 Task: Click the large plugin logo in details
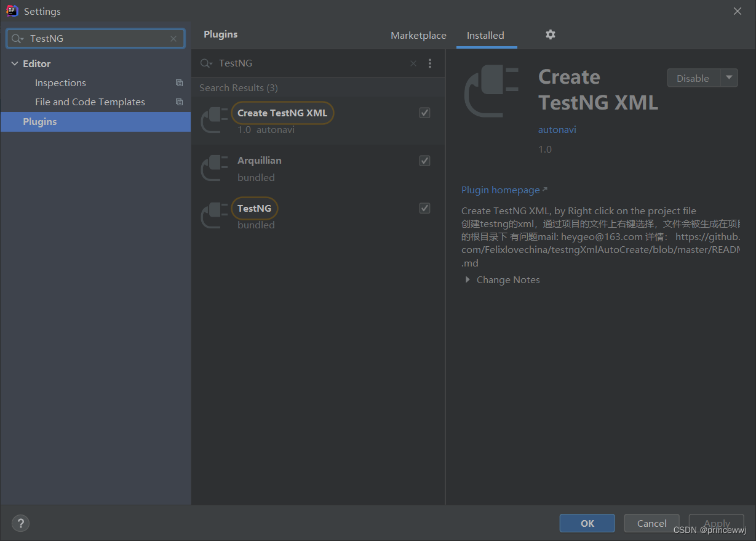(x=491, y=92)
